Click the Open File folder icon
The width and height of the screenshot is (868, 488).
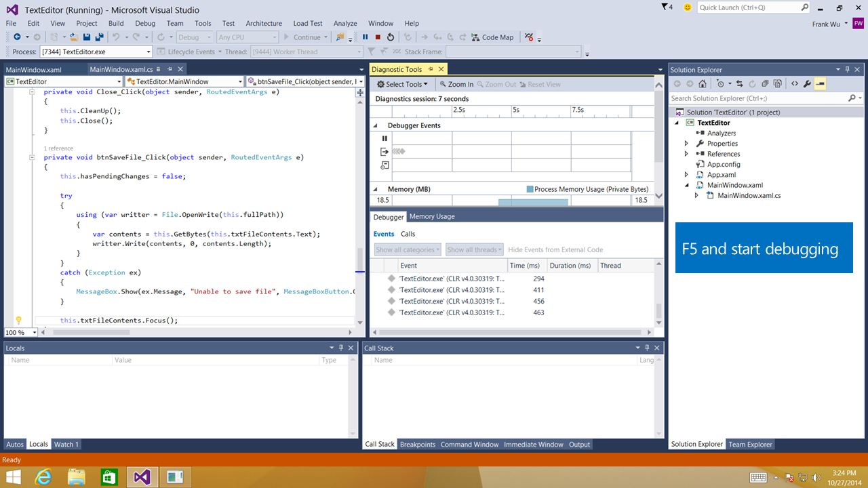coord(74,37)
